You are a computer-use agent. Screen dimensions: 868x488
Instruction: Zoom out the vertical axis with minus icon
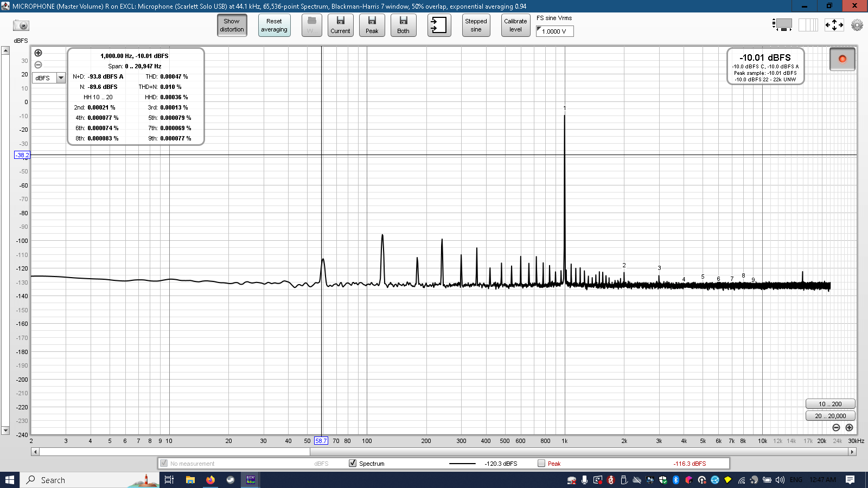tap(38, 65)
